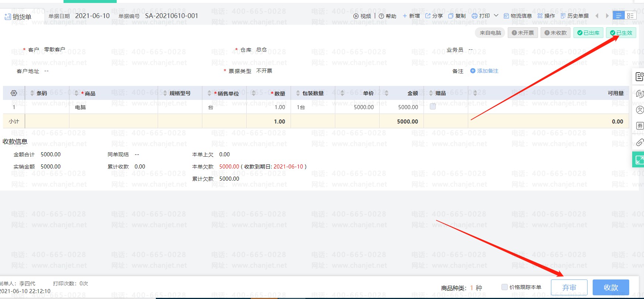The image size is (644, 299).
Task: Click the 实销金额 5000.00 value
Action: point(51,167)
